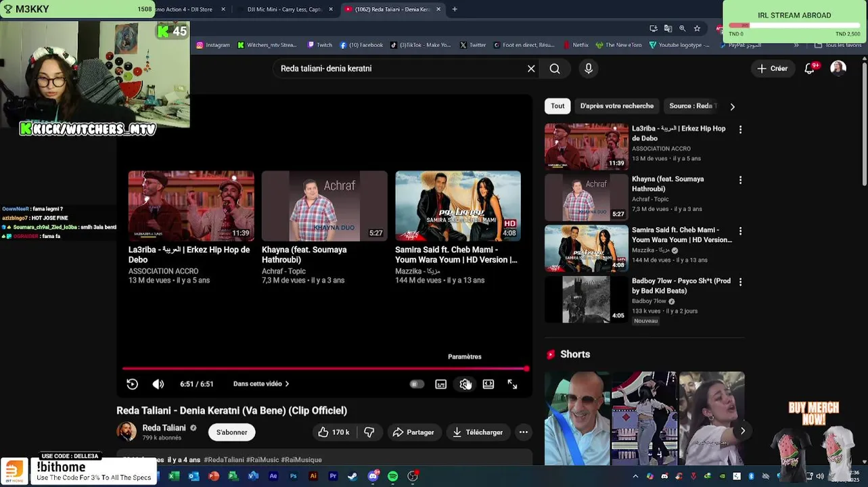Open the Netflix bookmark
Screen dimensions: 868x487
[x=576, y=45]
